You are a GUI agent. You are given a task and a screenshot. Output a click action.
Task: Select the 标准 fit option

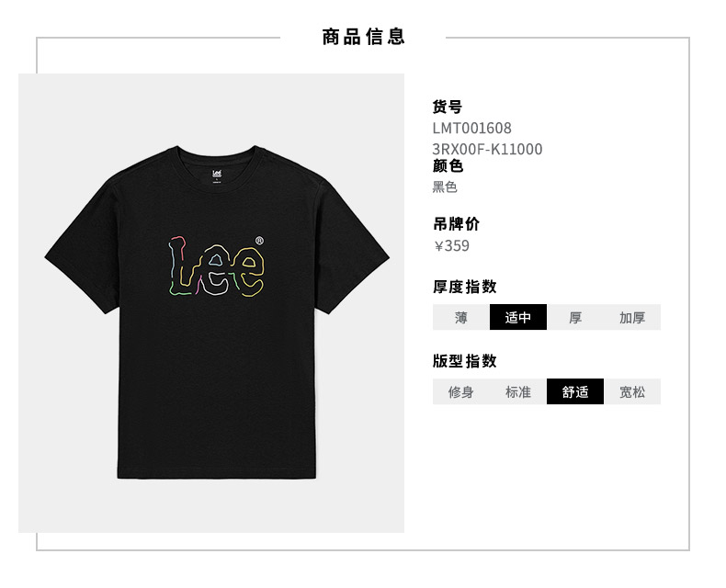coord(518,391)
